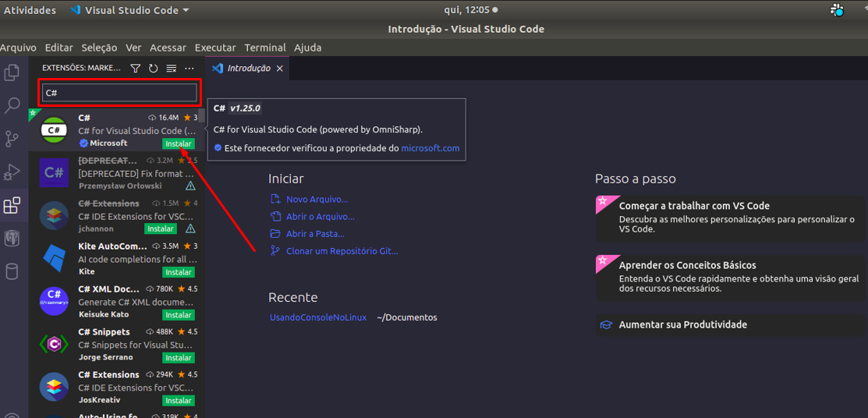This screenshot has width=868, height=418.
Task: Open the database cylinder view
Action: 12,272
